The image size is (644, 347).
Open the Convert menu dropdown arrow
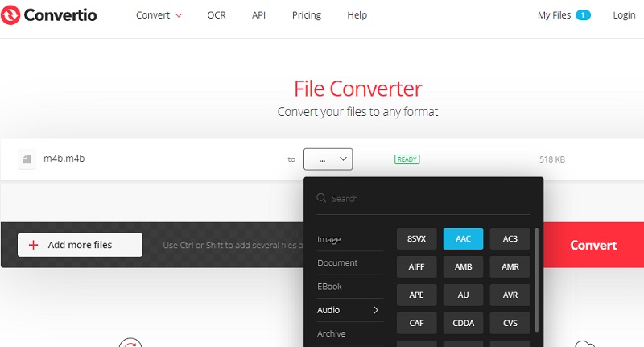click(179, 15)
